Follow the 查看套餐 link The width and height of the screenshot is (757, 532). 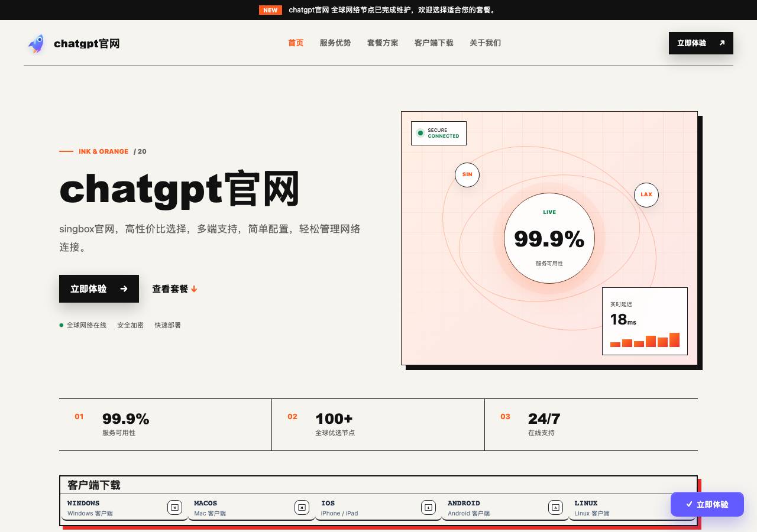(x=174, y=289)
